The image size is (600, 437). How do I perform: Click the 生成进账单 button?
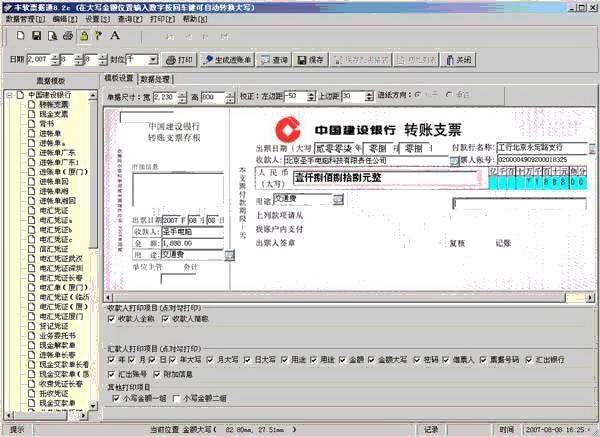coord(227,60)
